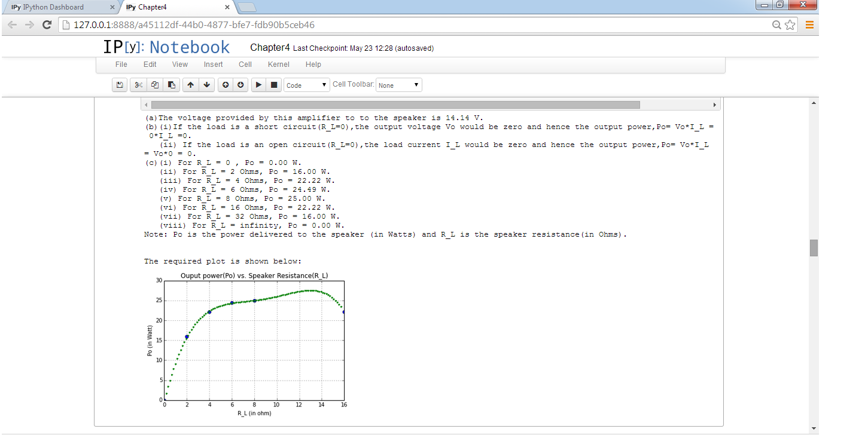The image size is (868, 435).
Task: Click the Save notebook icon
Action: [120, 85]
